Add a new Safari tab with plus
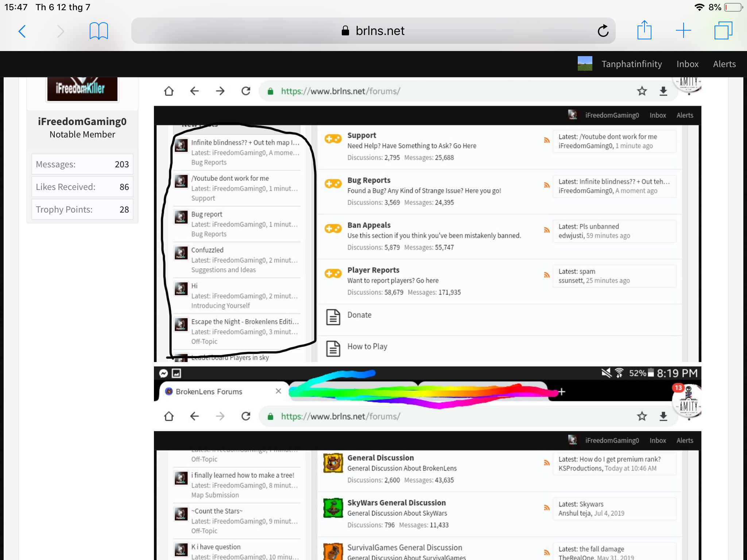Image resolution: width=747 pixels, height=560 pixels. tap(683, 31)
